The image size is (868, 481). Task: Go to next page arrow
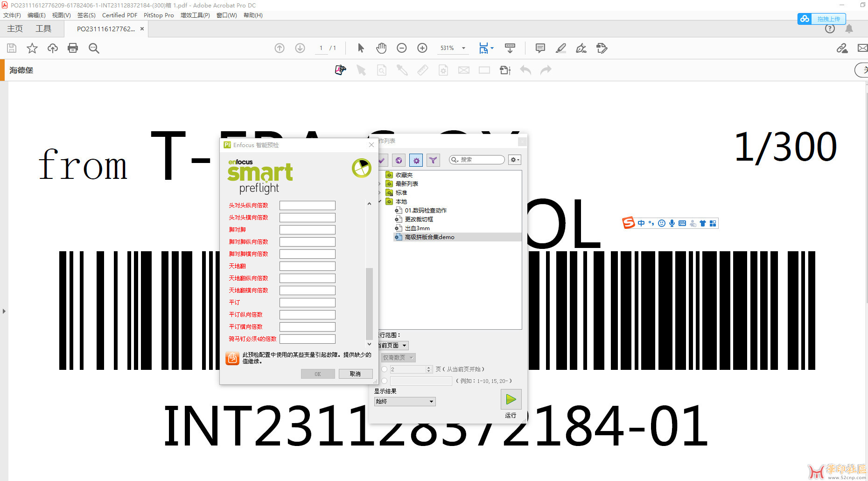pyautogui.click(x=300, y=48)
